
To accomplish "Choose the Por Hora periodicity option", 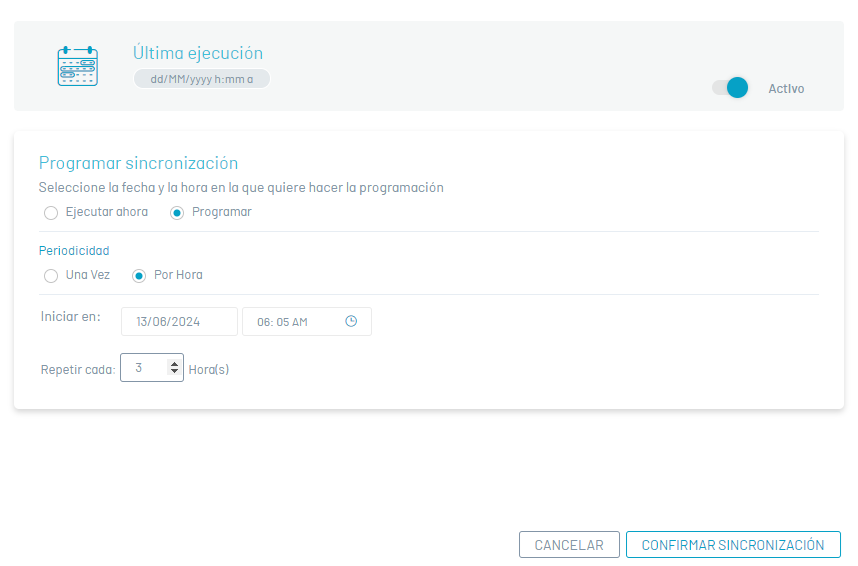I will tap(139, 276).
